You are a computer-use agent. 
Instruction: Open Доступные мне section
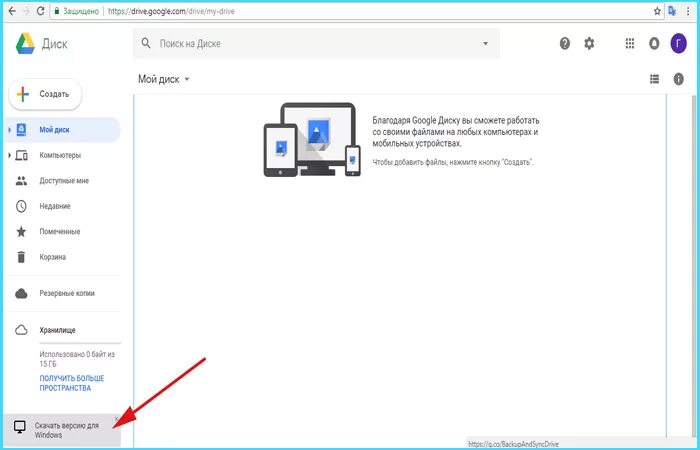(x=62, y=181)
